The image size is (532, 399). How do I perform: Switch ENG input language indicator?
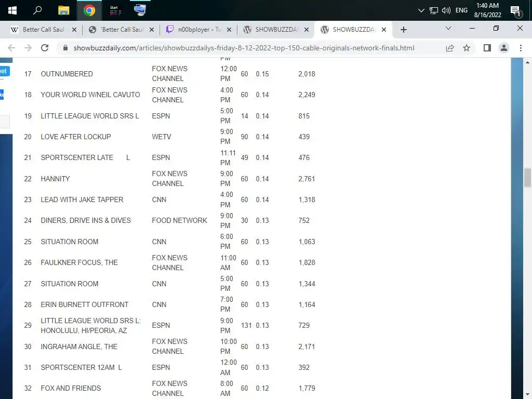[x=461, y=10]
